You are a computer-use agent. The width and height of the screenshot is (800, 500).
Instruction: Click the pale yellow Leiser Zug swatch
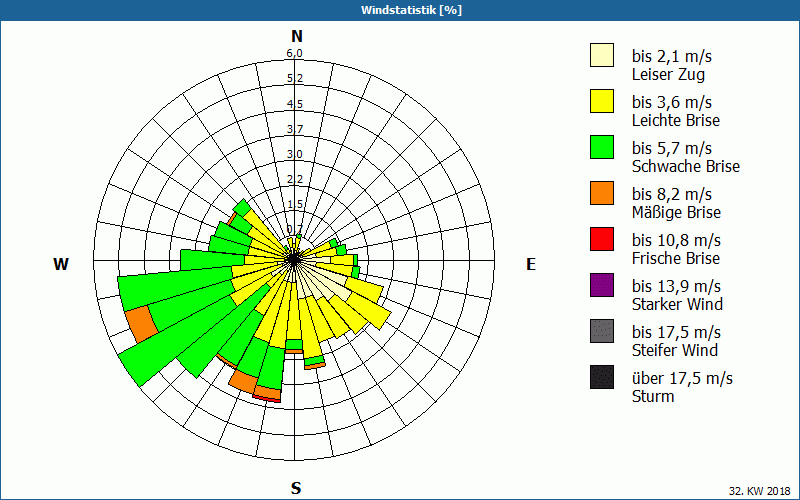(602, 55)
